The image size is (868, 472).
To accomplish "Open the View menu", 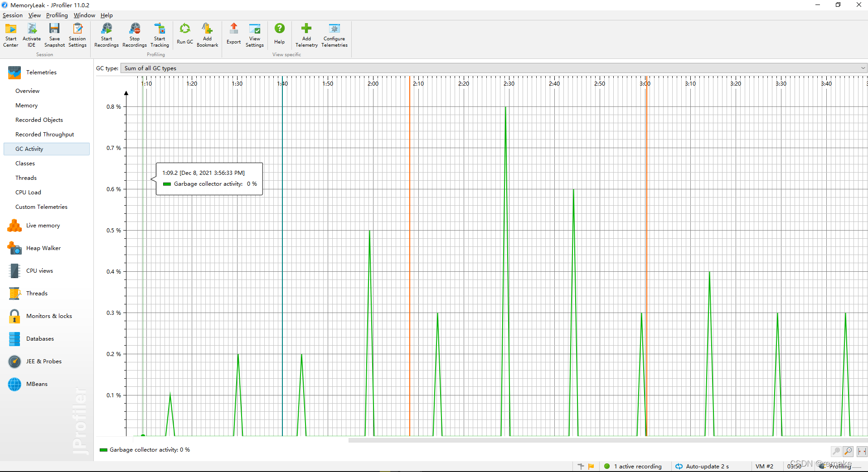I will pos(34,15).
